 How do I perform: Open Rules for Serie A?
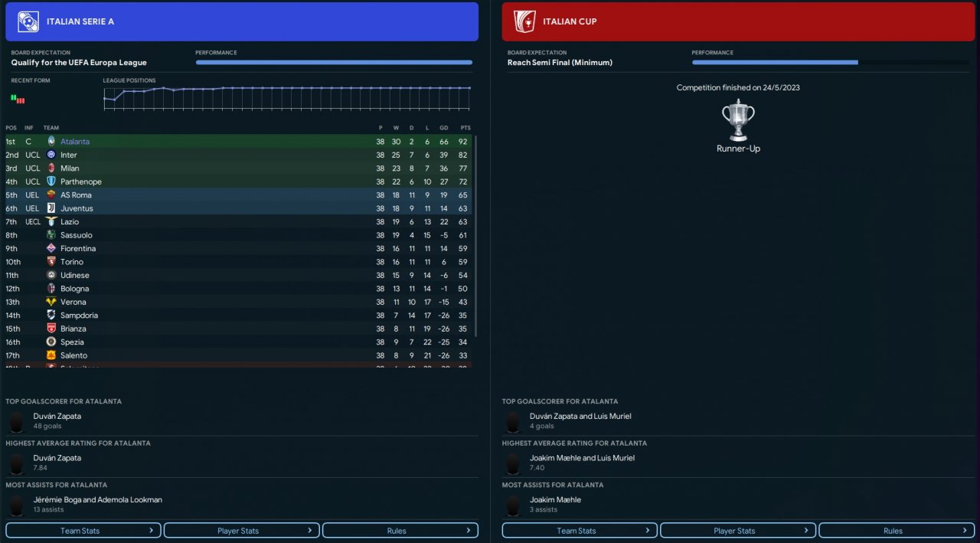click(x=400, y=531)
